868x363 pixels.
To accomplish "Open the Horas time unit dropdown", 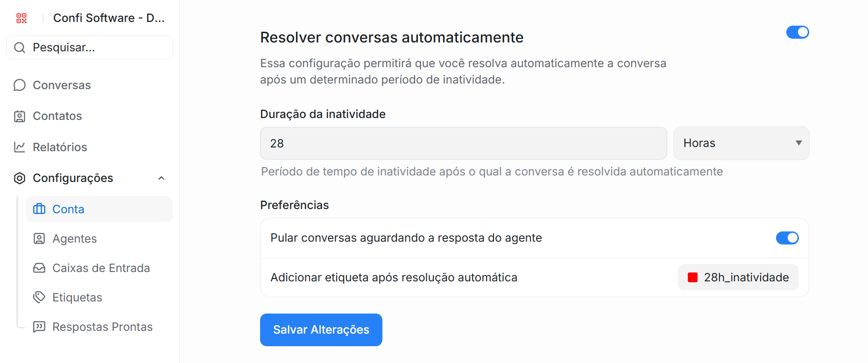I will click(x=741, y=143).
